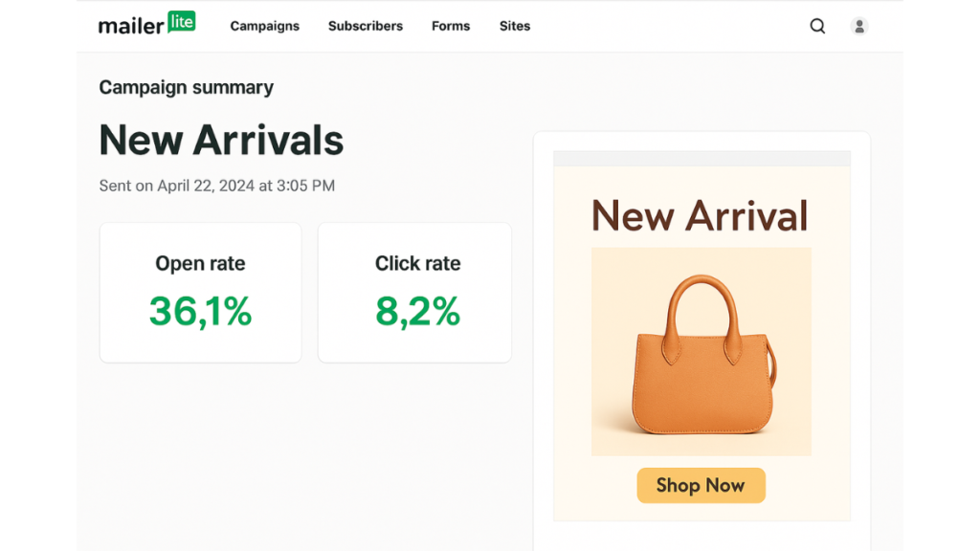Click the New Arrivals campaign title
Image resolution: width=980 pixels, height=551 pixels.
coord(221,140)
